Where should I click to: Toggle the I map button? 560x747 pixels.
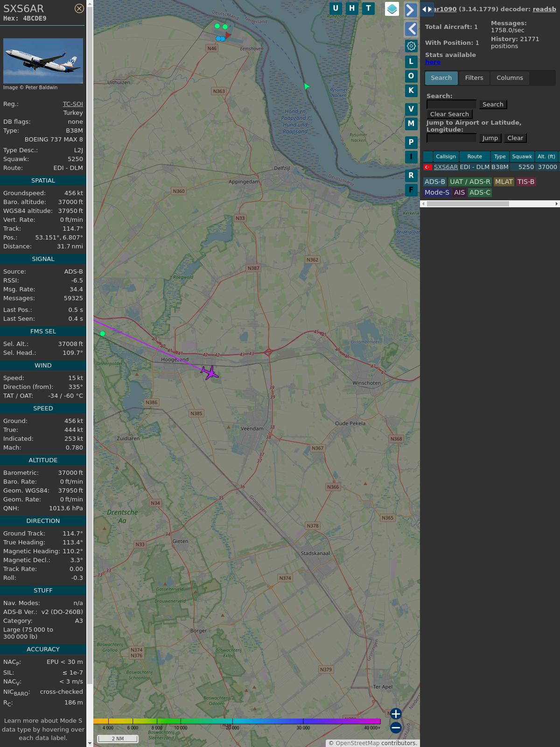pyautogui.click(x=411, y=157)
